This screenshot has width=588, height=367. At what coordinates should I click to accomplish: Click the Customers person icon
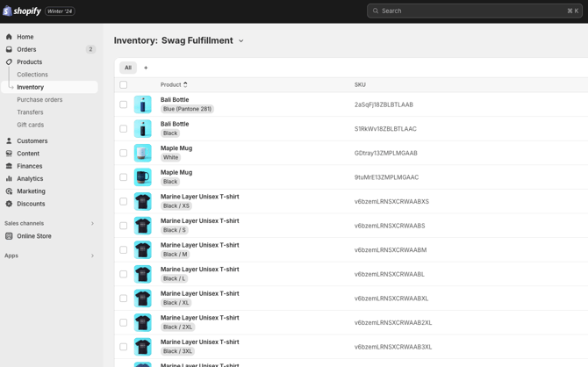(9, 140)
